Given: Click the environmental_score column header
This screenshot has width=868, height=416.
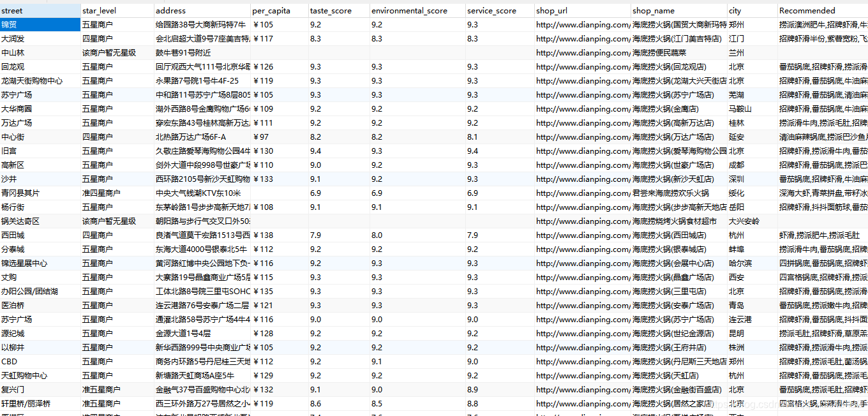Looking at the screenshot, I should click(417, 10).
